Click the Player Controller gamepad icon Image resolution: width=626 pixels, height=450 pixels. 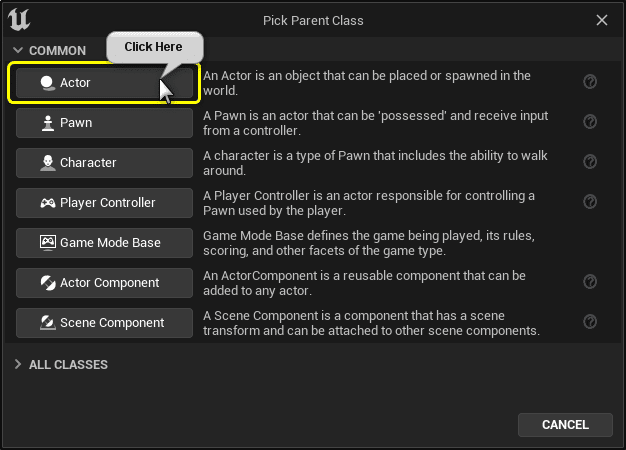click(x=47, y=203)
